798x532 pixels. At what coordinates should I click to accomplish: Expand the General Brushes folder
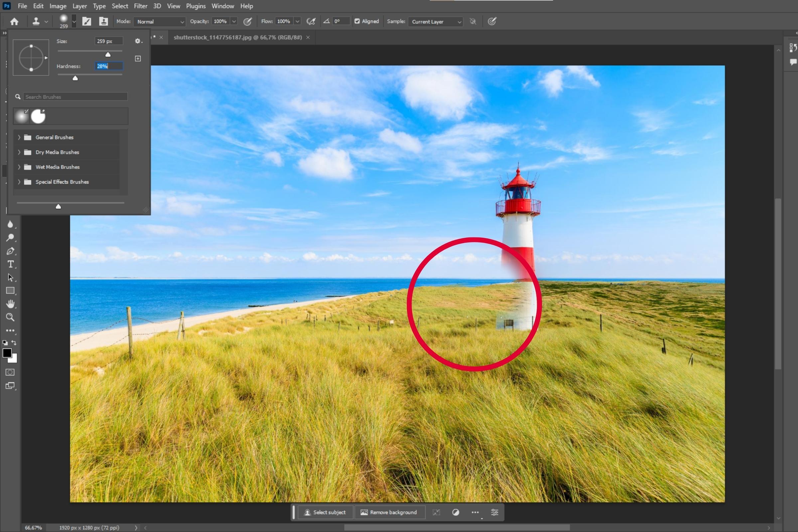click(19, 137)
